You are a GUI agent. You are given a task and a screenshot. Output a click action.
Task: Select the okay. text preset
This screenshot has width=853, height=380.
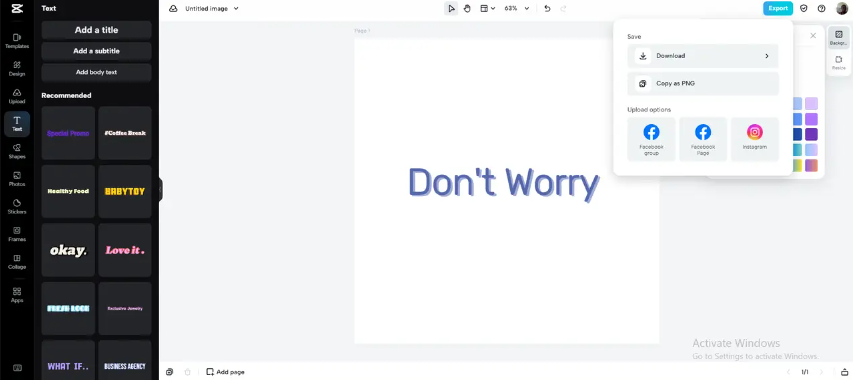(x=68, y=250)
